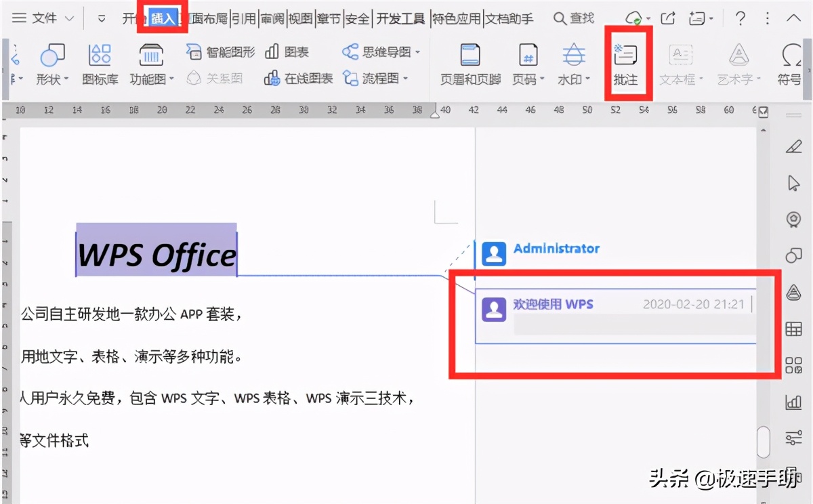Click the 水印 watermark icon

coord(575,54)
